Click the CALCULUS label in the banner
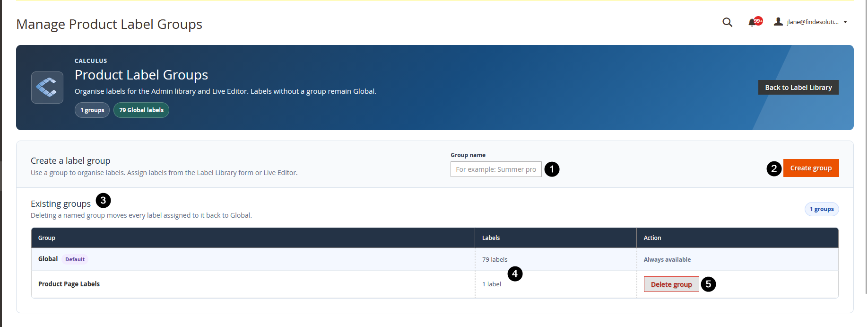868x327 pixels. coord(91,61)
